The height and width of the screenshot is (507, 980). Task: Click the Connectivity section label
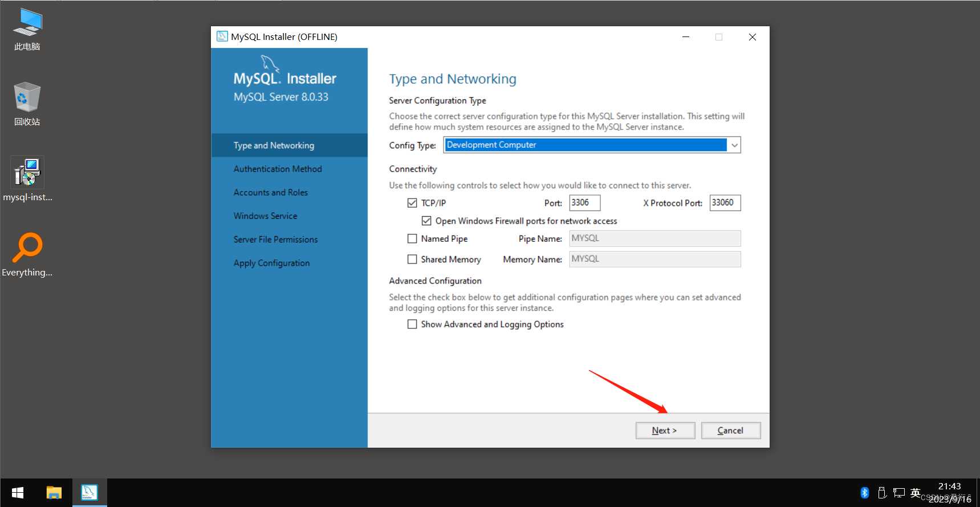click(413, 169)
